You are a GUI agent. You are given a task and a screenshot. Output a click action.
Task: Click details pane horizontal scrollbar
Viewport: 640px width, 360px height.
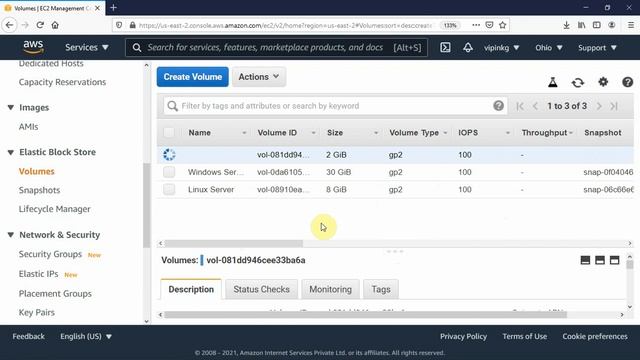point(365,315)
